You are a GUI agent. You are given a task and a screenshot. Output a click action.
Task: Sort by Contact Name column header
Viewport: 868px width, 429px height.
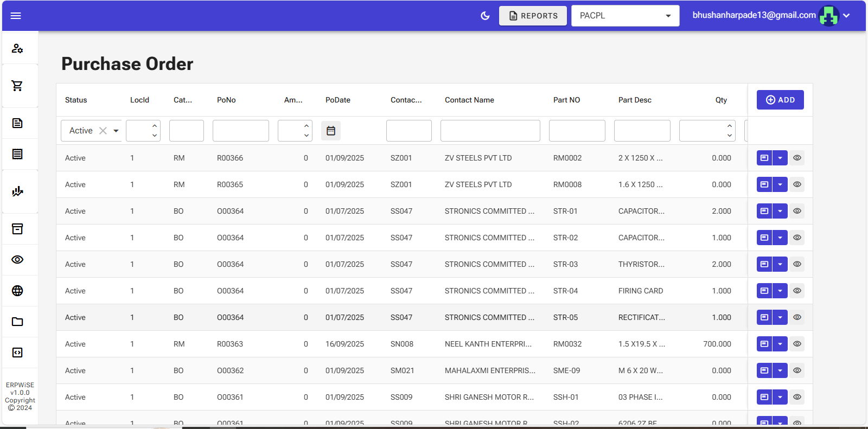(x=469, y=100)
